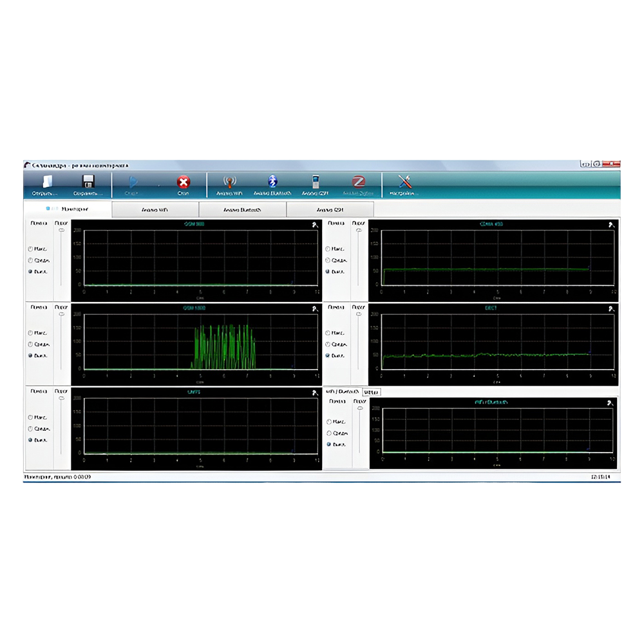Select last radio option beside UMTS chart
This screenshot has width=644, height=644.
tap(30, 440)
